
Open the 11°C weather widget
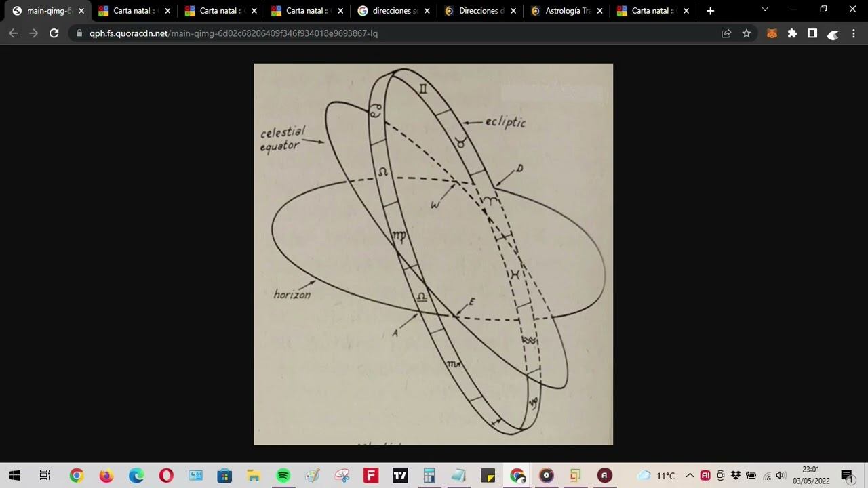[656, 476]
